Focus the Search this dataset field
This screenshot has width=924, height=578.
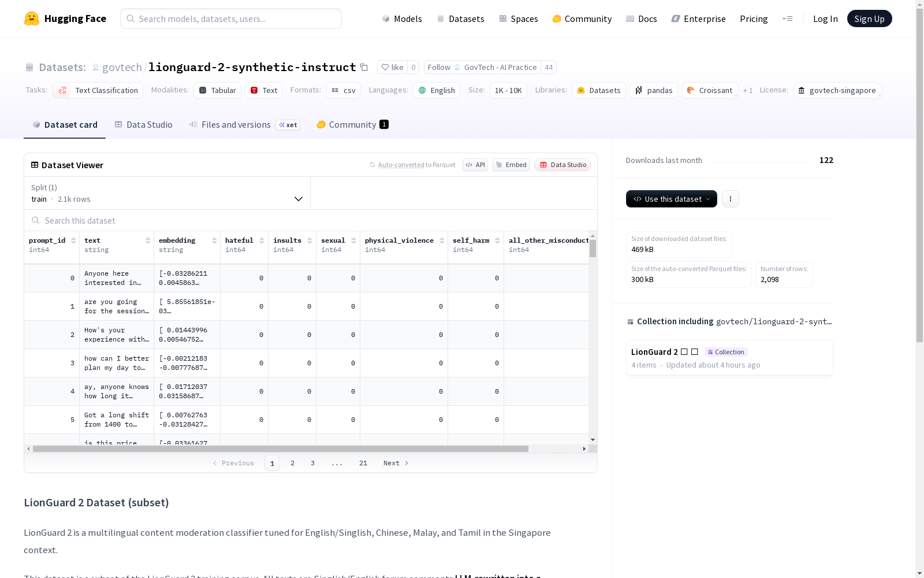click(x=311, y=220)
